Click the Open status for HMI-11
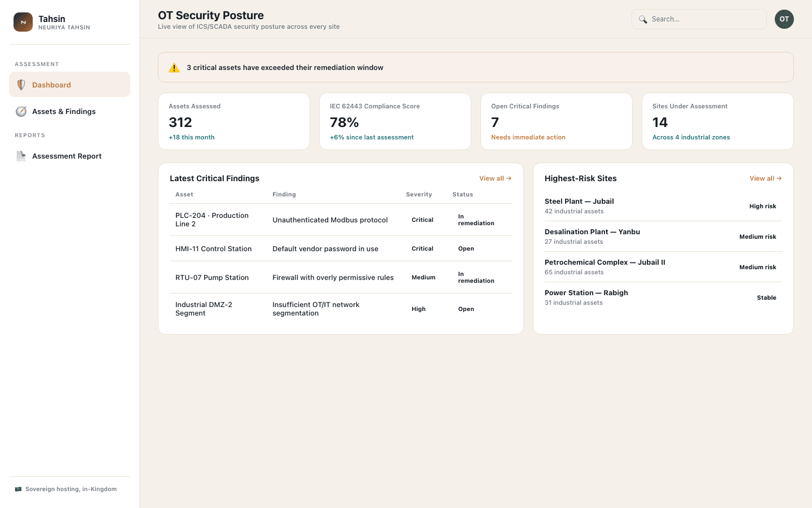This screenshot has height=508, width=812. (x=466, y=249)
